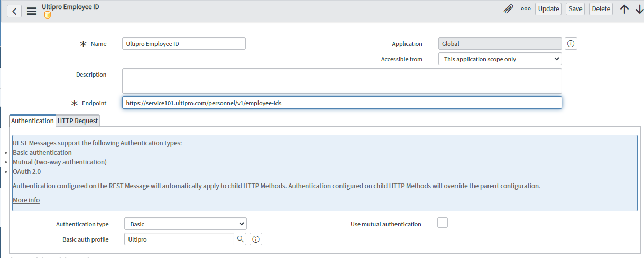Open the more options ellipsis menu
Image resolution: width=644 pixels, height=258 pixels.
point(526,9)
